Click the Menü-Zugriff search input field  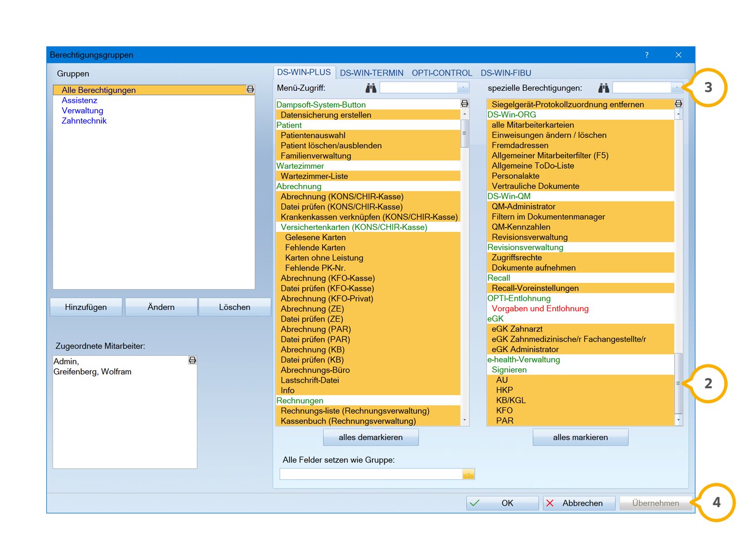[x=418, y=87]
